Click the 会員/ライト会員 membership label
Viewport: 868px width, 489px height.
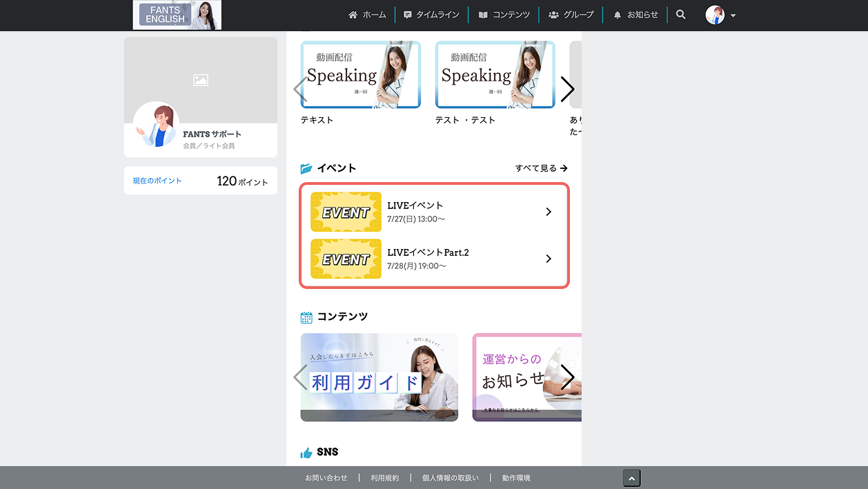pyautogui.click(x=209, y=146)
